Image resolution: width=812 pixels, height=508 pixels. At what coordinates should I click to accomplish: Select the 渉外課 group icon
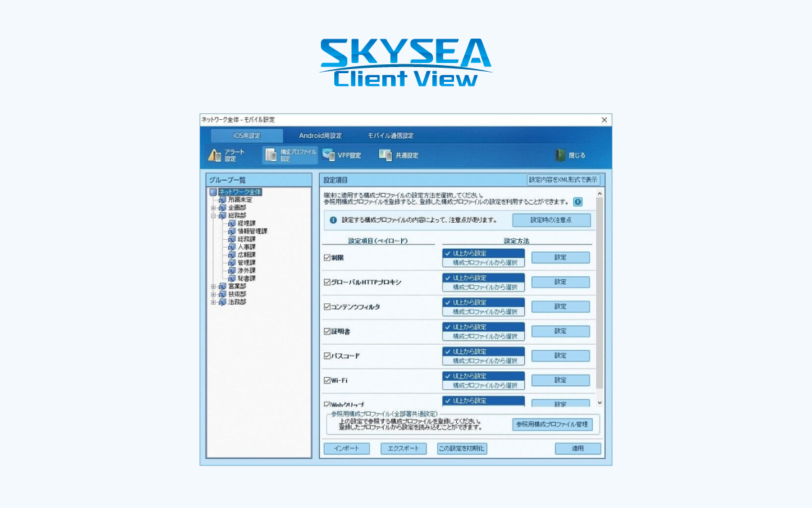[232, 270]
